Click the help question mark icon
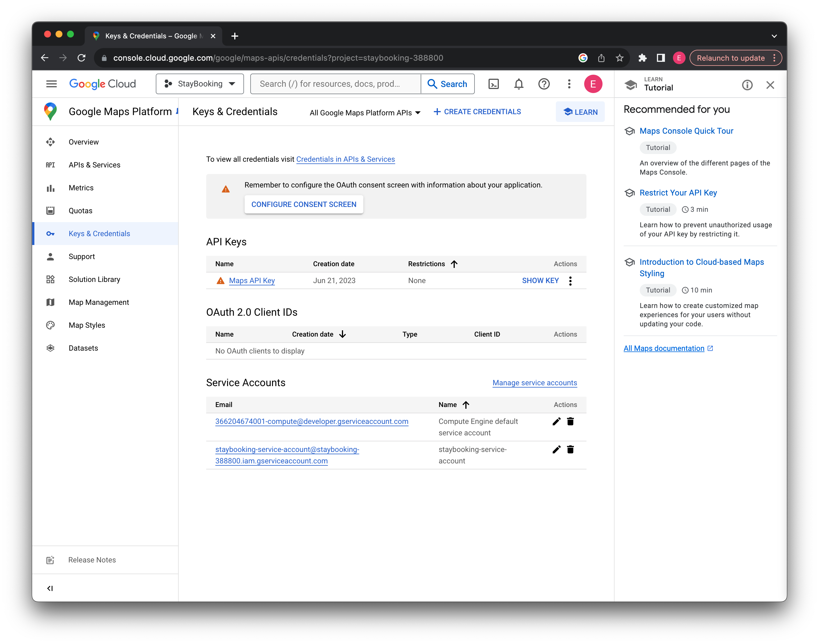 point(544,84)
